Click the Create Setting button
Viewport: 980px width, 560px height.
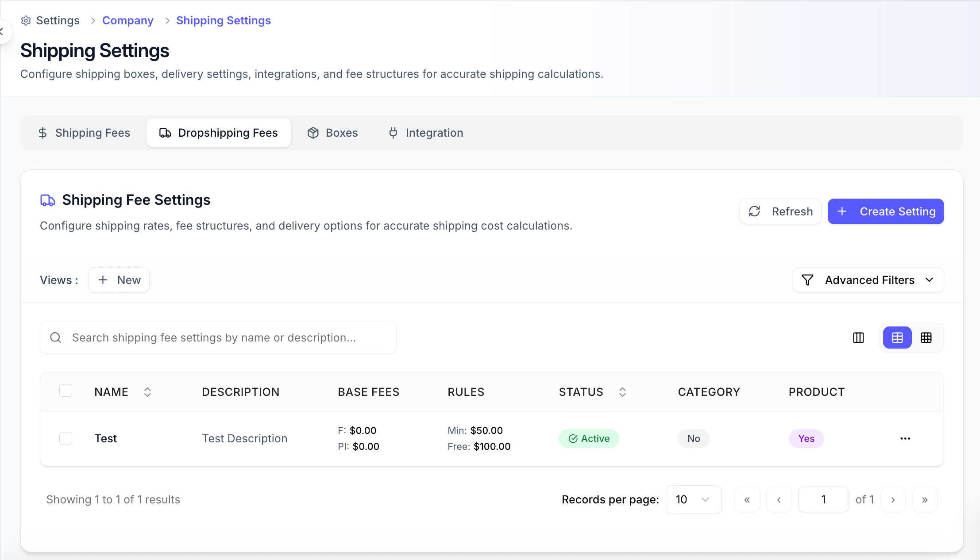coord(886,211)
